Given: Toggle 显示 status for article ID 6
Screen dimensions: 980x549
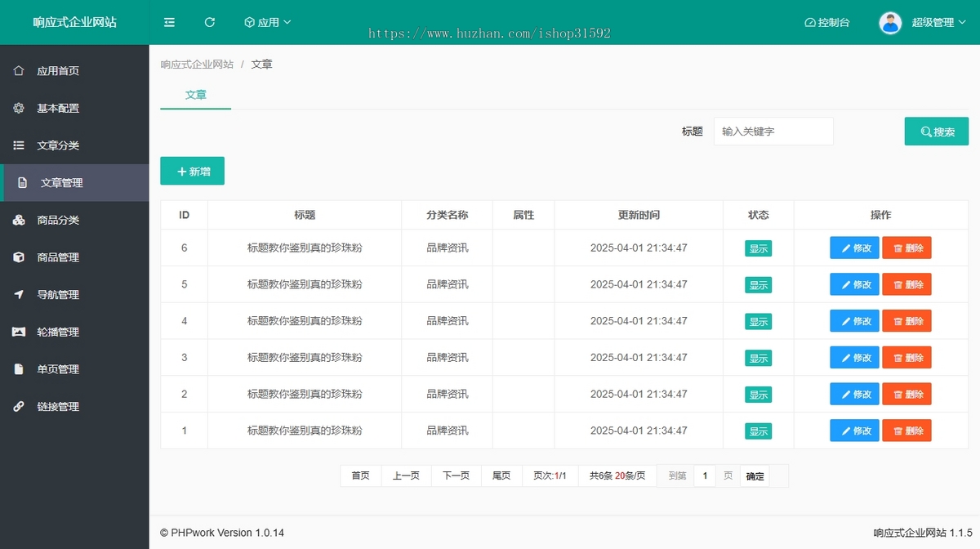Looking at the screenshot, I should click(x=758, y=249).
